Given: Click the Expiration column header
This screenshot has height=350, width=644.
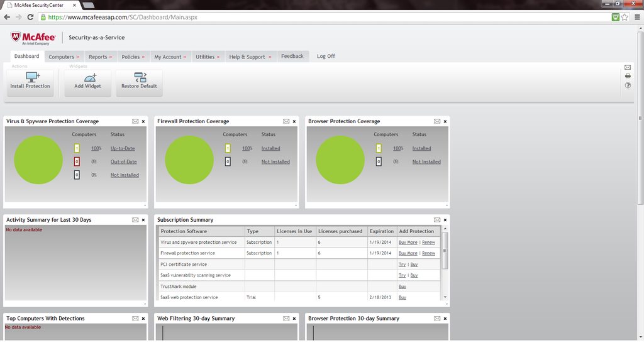Looking at the screenshot, I should (382, 231).
